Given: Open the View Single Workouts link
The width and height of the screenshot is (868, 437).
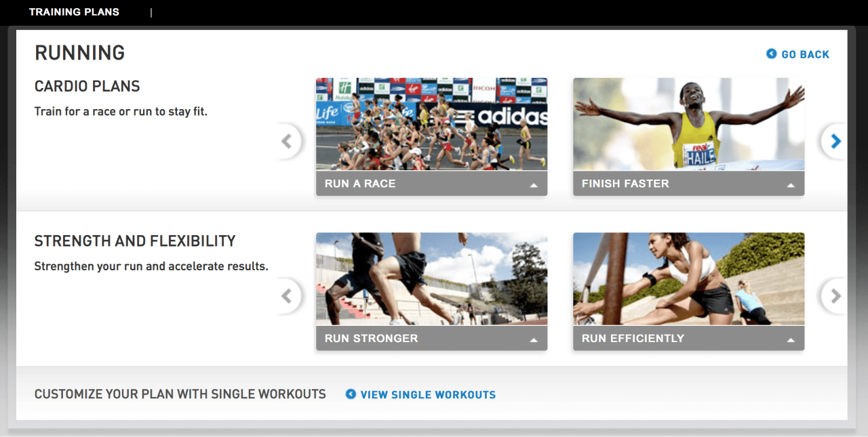Looking at the screenshot, I should 428,394.
